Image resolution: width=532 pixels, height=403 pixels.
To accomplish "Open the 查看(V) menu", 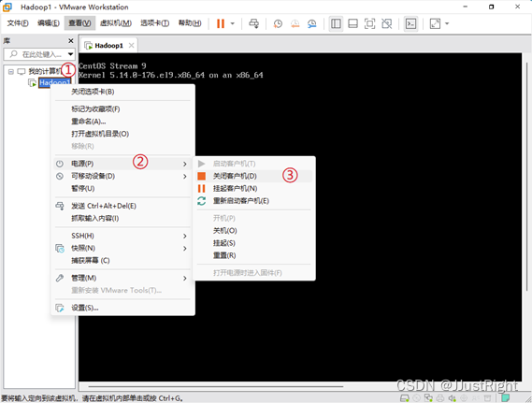I will coord(79,23).
